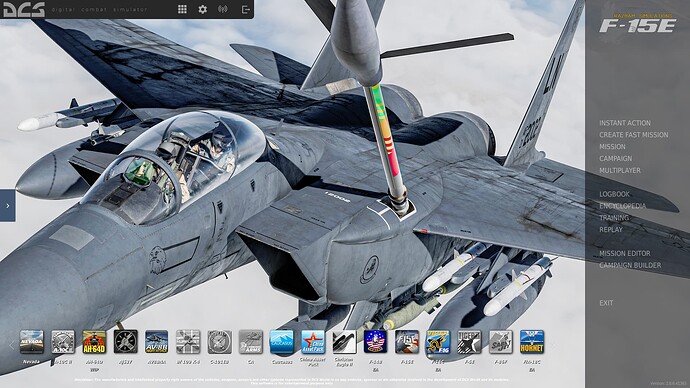Open the Mission menu item
The width and height of the screenshot is (690, 388).
[612, 147]
